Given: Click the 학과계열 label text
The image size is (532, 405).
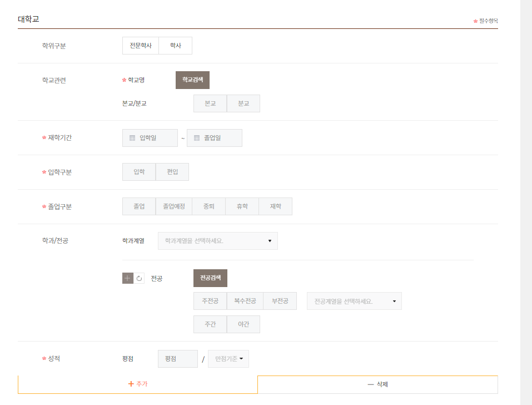Looking at the screenshot, I should tap(133, 241).
